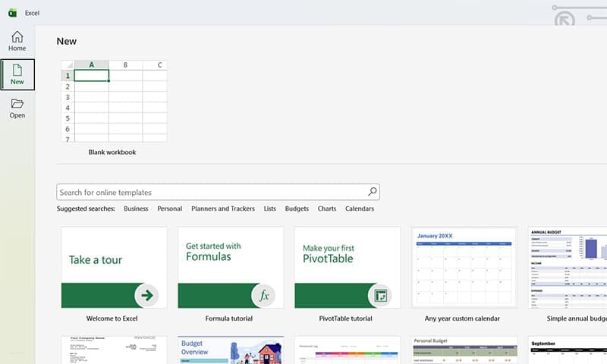Click the Formula tutorial label
Image resolution: width=607 pixels, height=364 pixels.
[x=229, y=318]
